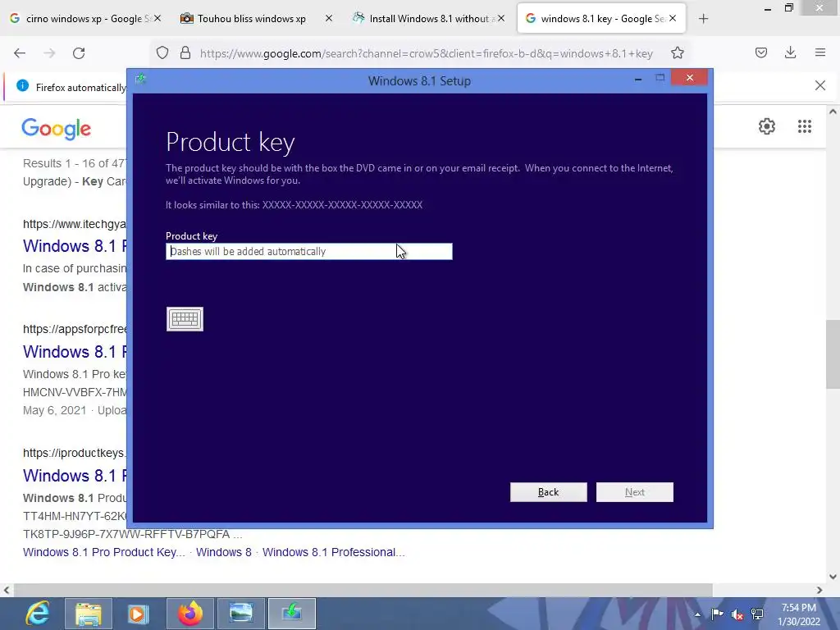Close the Windows 8.1 Setup window

689,78
